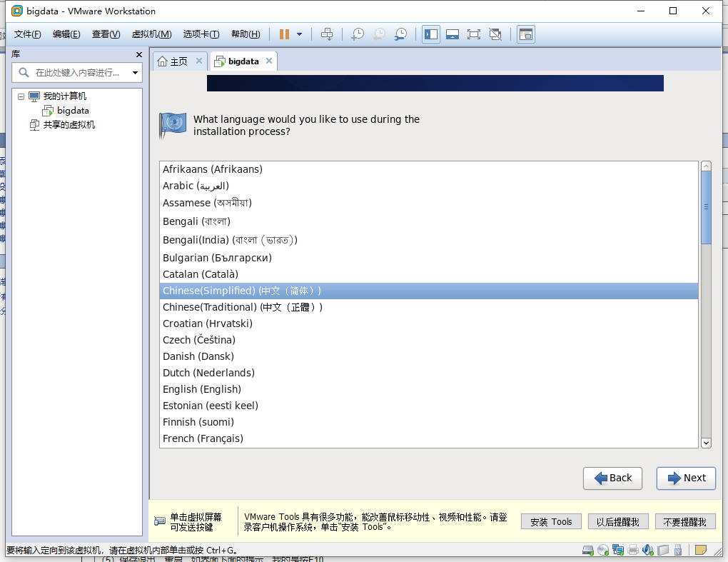
Task: Open the 编辑(E) menu
Action: [x=66, y=34]
